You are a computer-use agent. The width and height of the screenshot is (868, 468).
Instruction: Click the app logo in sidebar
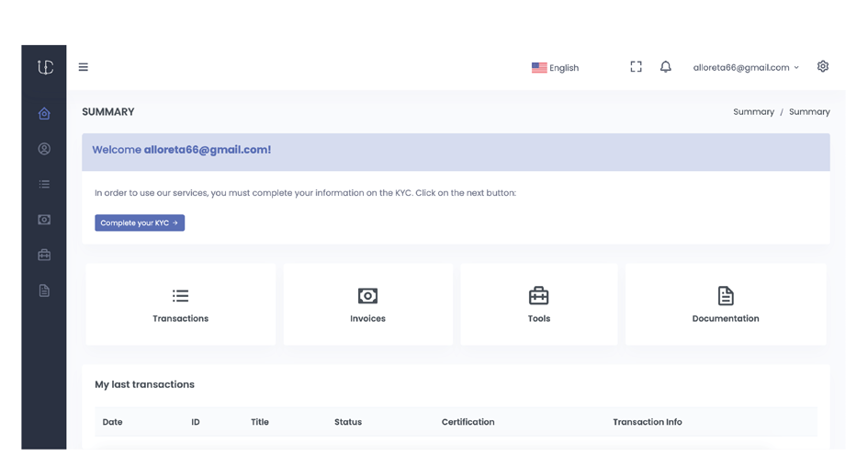[x=45, y=67]
